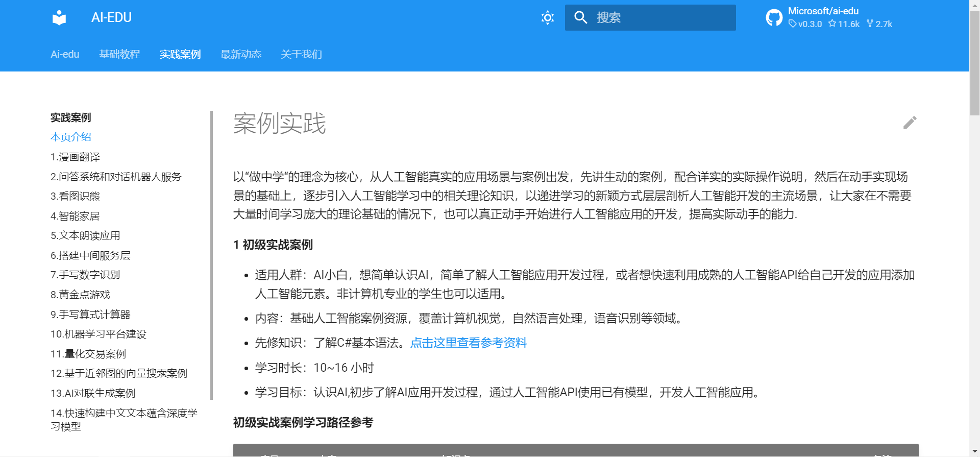This screenshot has height=457, width=980.
Task: Click the AI-EDU book logo icon
Action: click(x=59, y=18)
